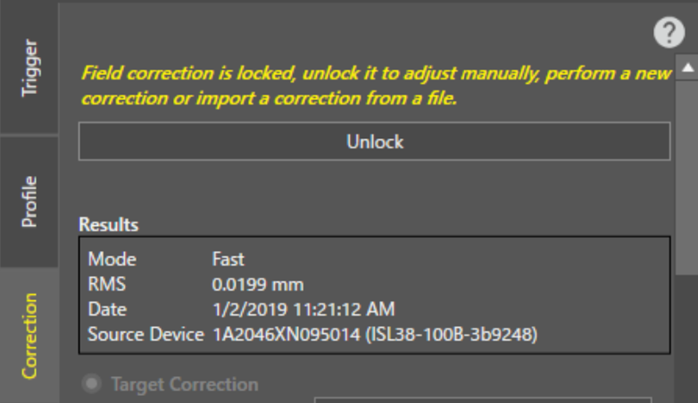
Task: Switch to the Trigger tab
Action: (x=29, y=68)
